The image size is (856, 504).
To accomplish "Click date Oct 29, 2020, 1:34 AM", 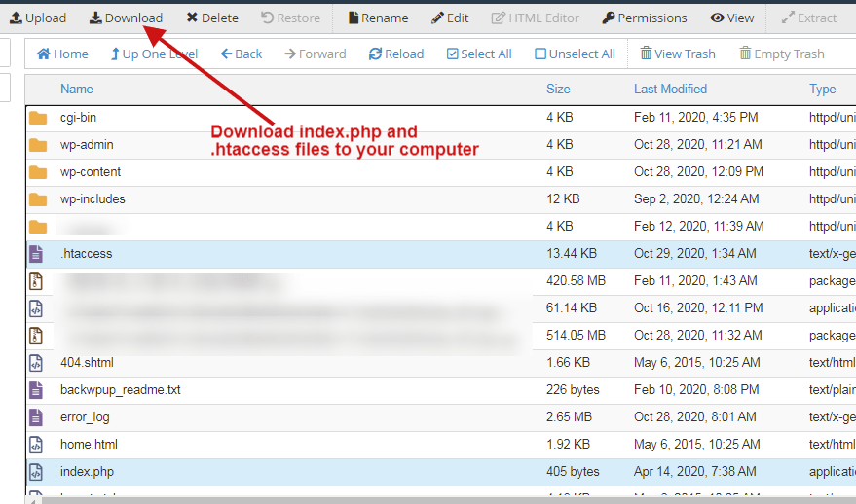I will click(x=695, y=254).
